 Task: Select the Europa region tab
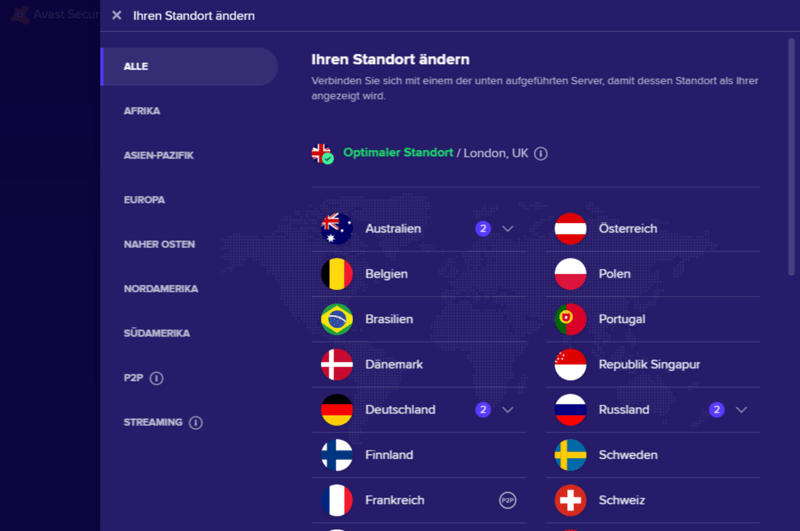145,200
